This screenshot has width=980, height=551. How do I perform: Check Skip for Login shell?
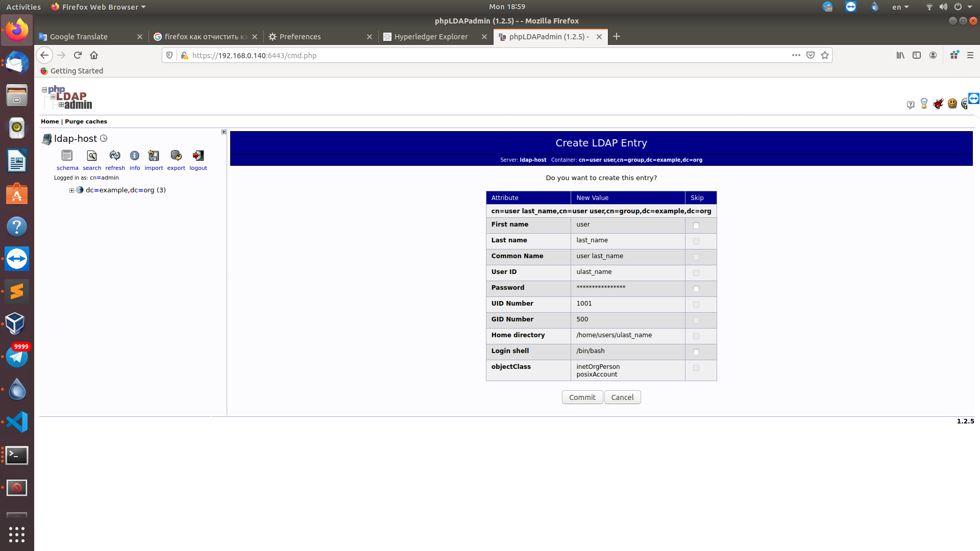(696, 352)
